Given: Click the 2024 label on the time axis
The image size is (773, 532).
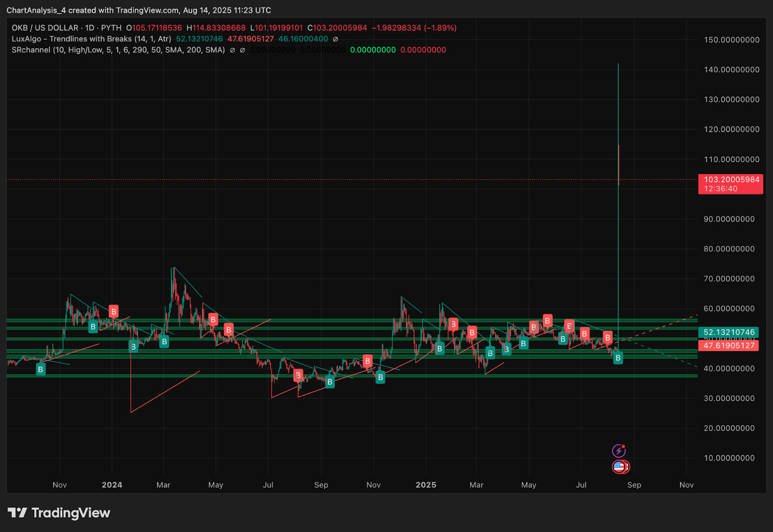Looking at the screenshot, I should (112, 485).
